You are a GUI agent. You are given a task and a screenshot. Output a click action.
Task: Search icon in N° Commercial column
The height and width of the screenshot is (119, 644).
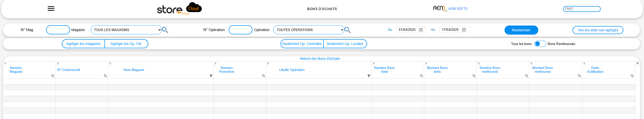(x=105, y=76)
